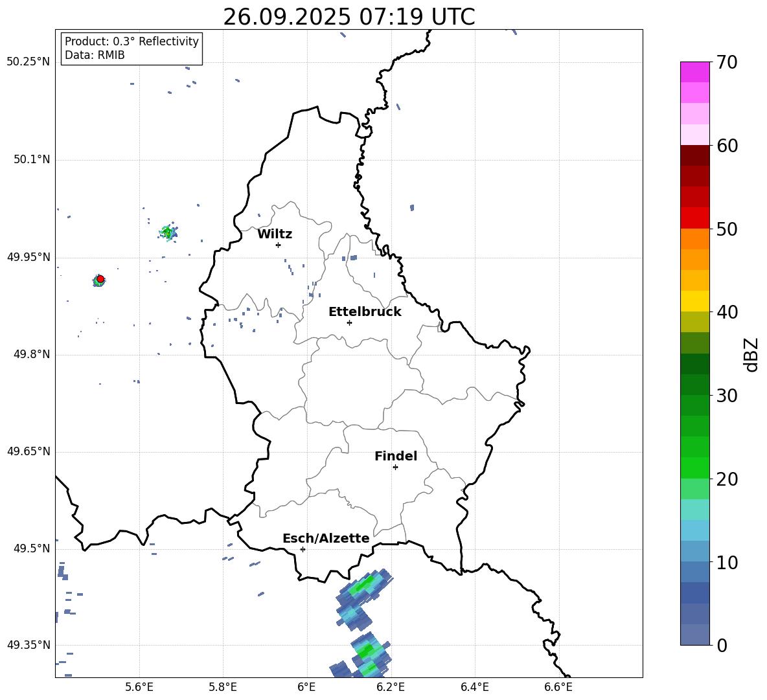Click the Findel location cross marker
Screen dimensions: 767x700
[395, 468]
